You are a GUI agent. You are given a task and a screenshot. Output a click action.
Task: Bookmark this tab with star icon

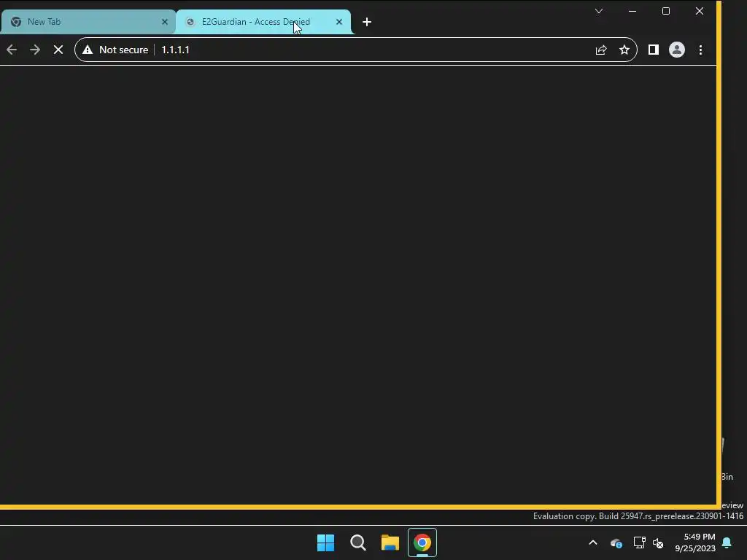pyautogui.click(x=624, y=50)
